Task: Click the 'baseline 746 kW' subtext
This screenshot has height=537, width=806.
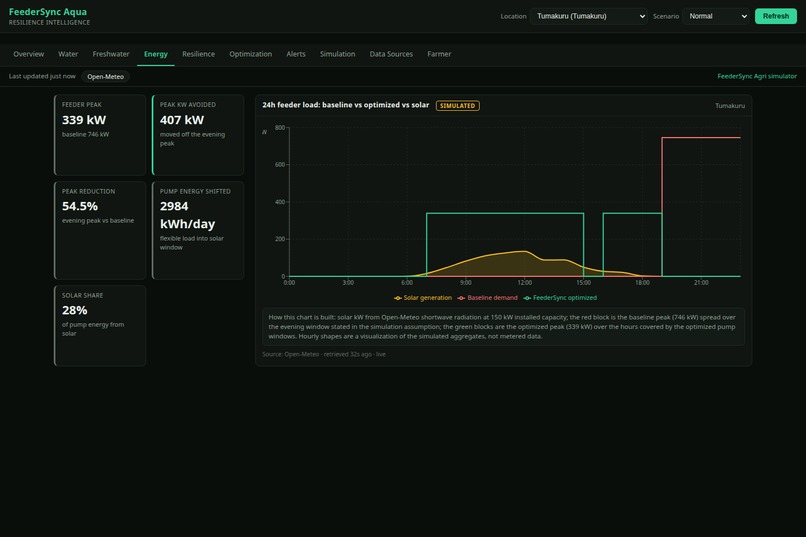Action: (85, 135)
